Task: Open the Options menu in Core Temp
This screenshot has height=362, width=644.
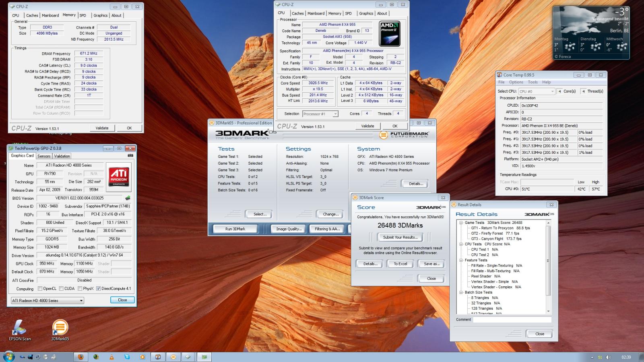Action: (516, 82)
